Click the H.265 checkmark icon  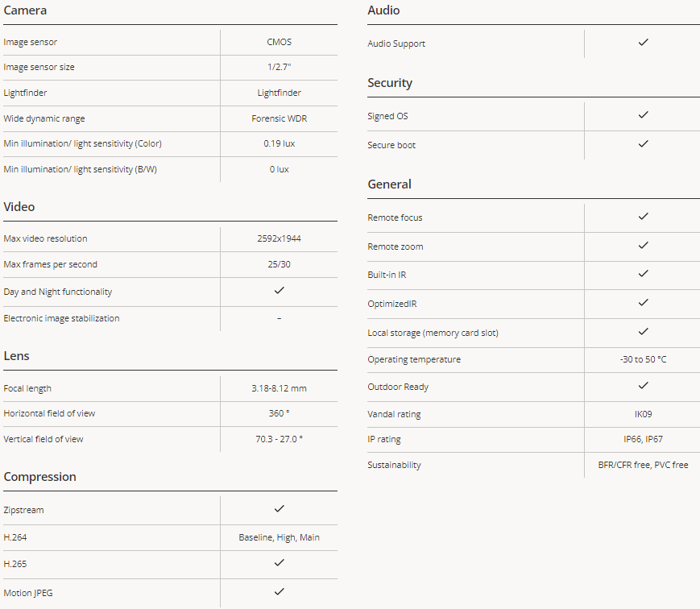(x=279, y=563)
